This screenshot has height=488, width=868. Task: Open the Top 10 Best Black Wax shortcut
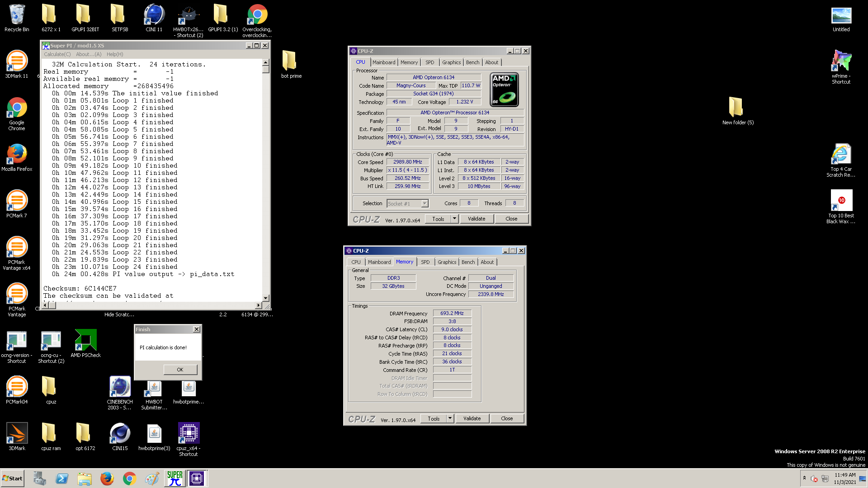(x=841, y=207)
